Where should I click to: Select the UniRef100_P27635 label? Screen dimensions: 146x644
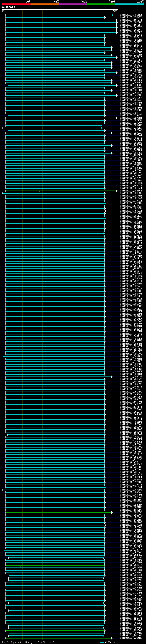tap(131, 459)
